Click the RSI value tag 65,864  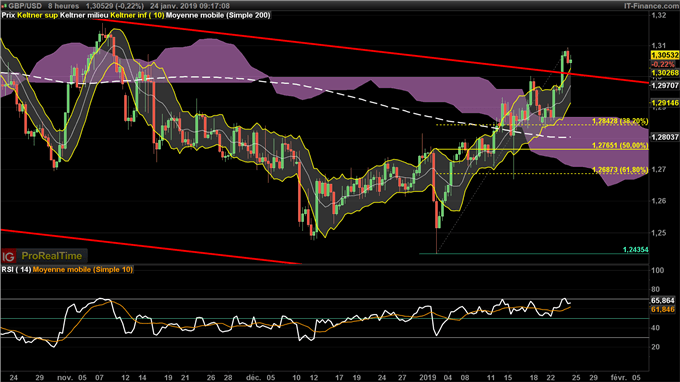coord(663,300)
